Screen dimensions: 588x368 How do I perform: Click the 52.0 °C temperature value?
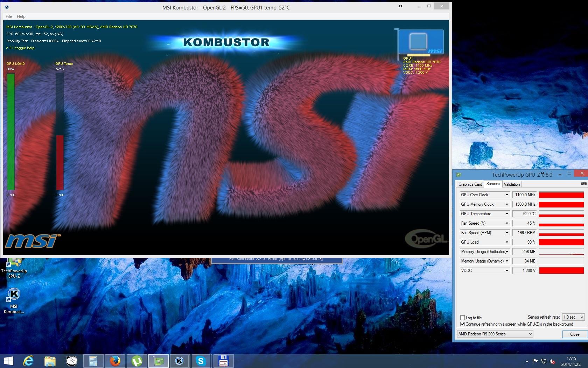click(x=525, y=214)
